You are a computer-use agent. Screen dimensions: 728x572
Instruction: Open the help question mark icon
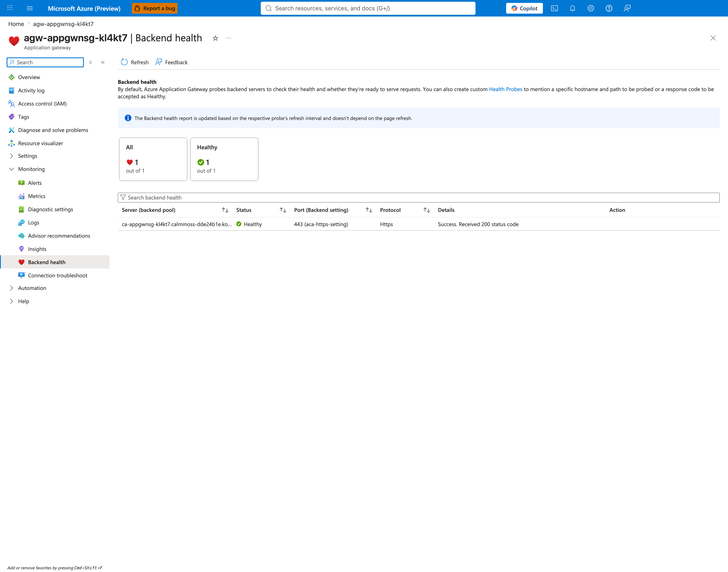[x=609, y=8]
